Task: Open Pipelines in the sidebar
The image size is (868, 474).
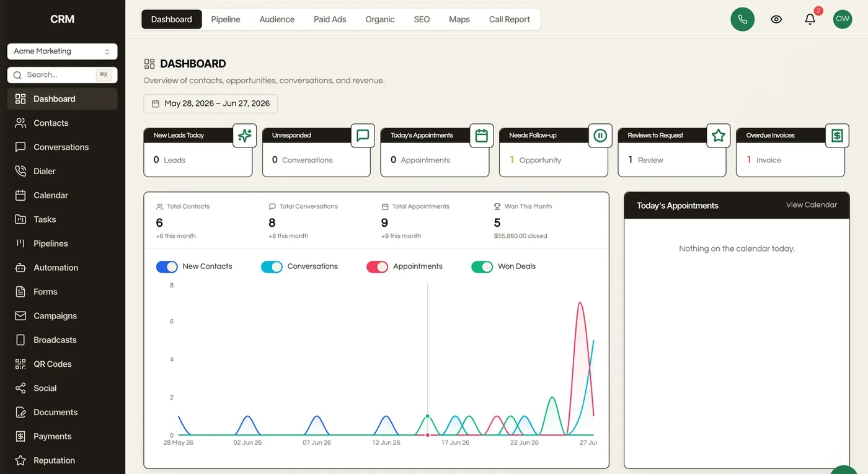Action: (x=62, y=244)
